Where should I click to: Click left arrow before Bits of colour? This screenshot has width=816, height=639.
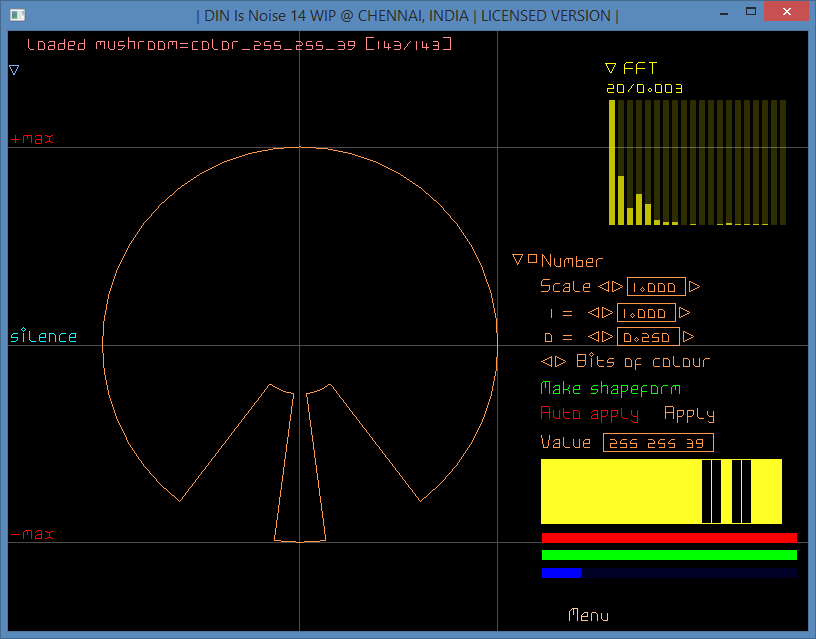[546, 361]
